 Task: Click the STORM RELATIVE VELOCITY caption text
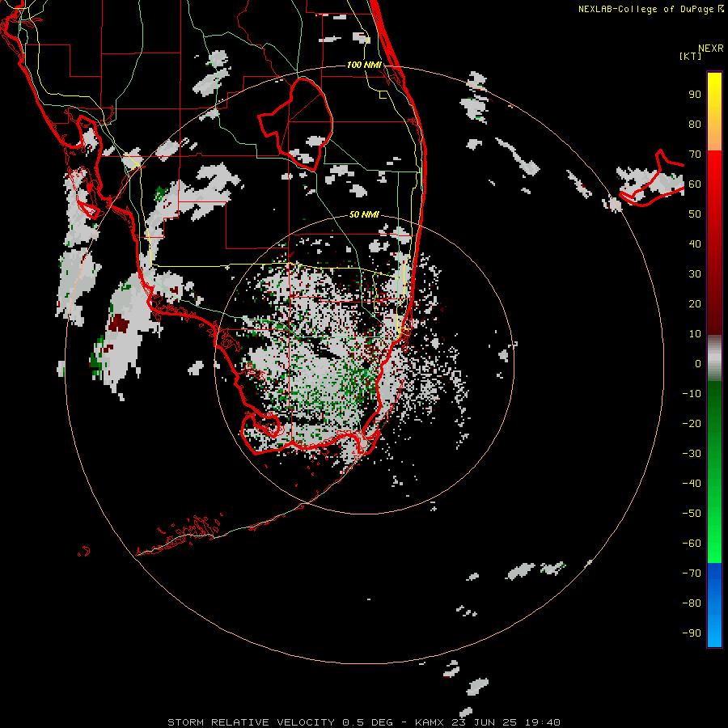(251, 722)
